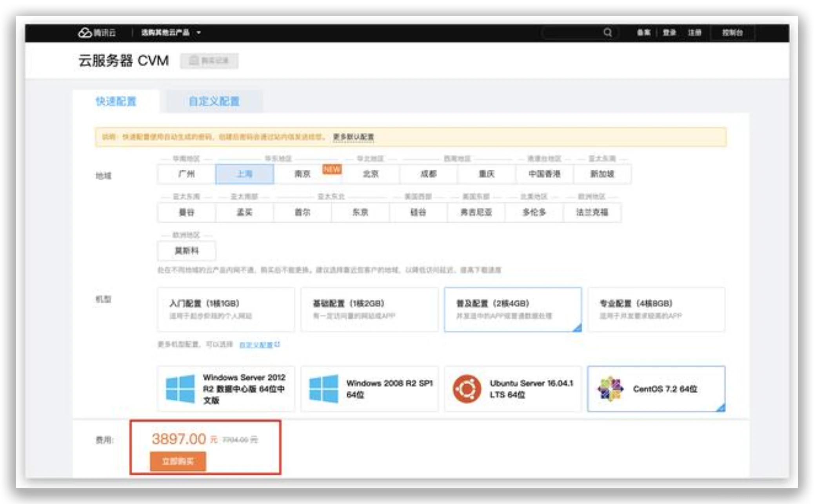
Task: Select 普及配置 (2核4GB) machine type
Action: click(513, 310)
